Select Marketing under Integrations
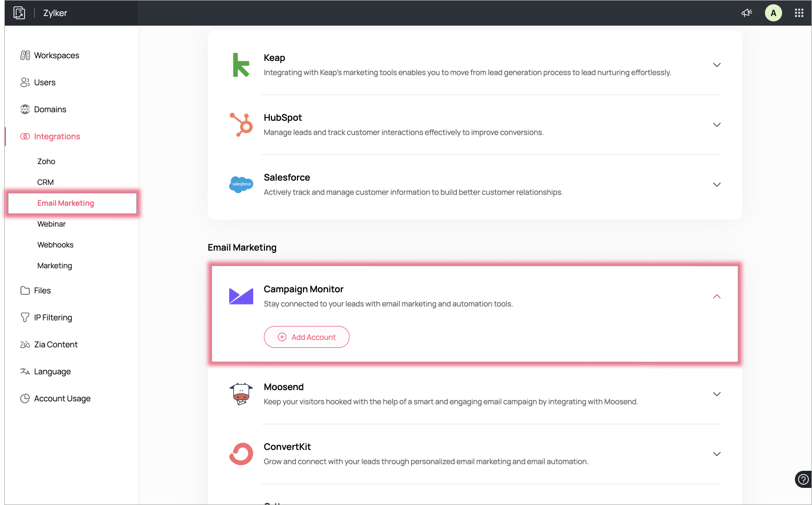Viewport: 812px width, 505px height. point(54,266)
